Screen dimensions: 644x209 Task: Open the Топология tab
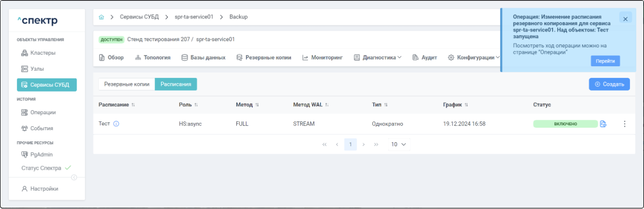pos(152,57)
